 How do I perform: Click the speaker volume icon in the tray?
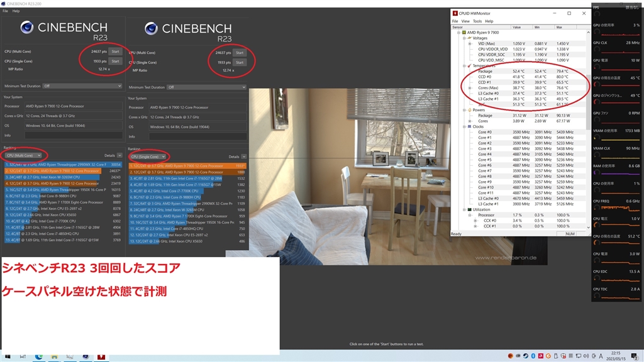(x=586, y=356)
